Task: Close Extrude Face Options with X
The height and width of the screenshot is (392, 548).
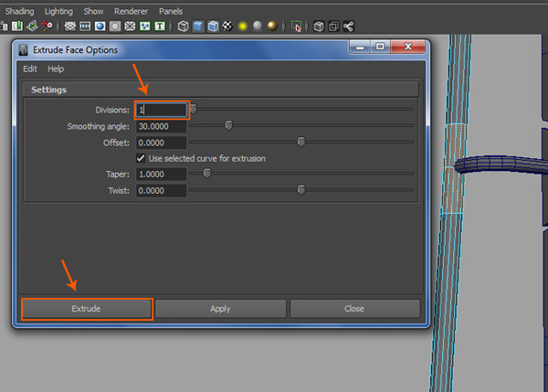Action: 408,47
